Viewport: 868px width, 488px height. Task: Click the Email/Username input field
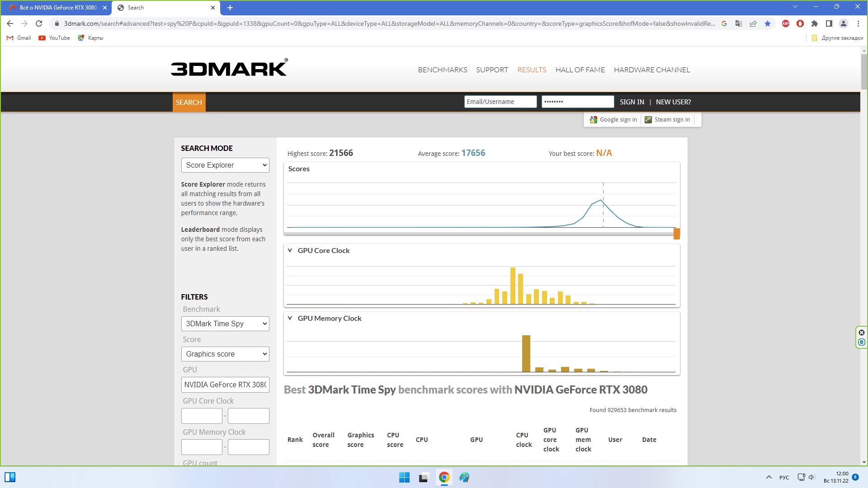[500, 102]
